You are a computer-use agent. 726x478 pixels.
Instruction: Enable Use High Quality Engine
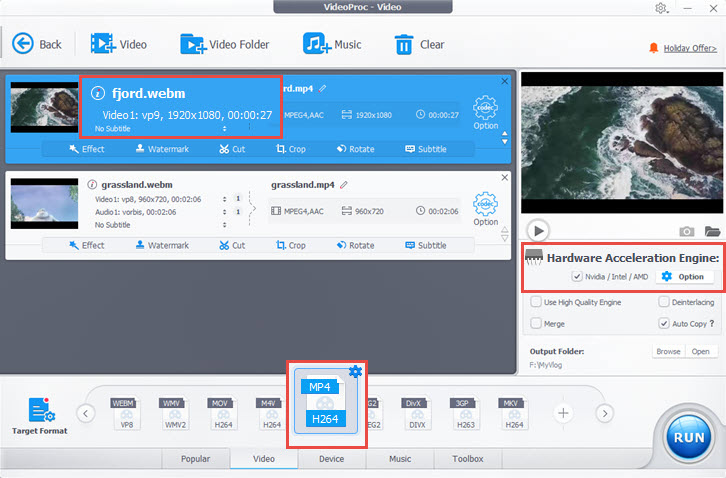coord(536,302)
